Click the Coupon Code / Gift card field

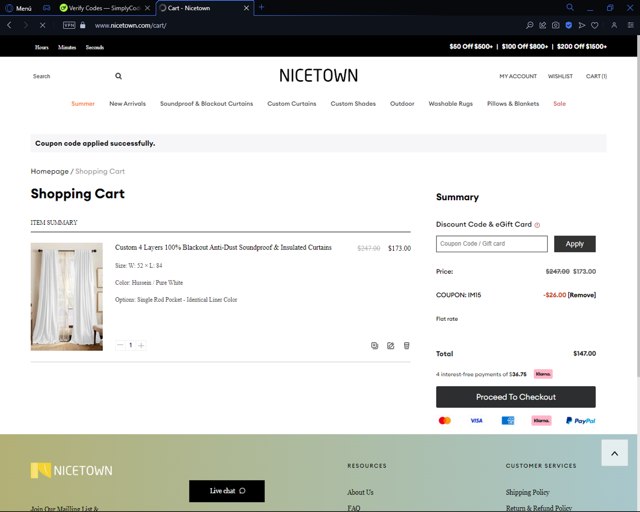[x=491, y=244]
